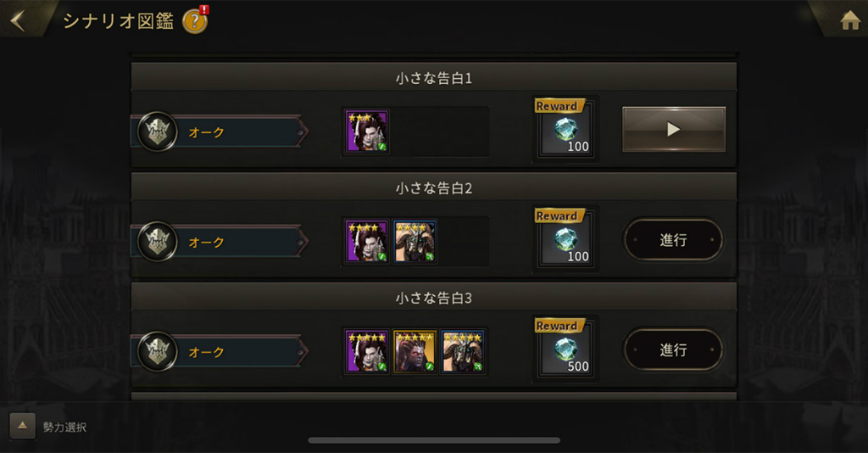Go back using the top-left arrow
Viewport: 868px width, 453px height.
(19, 21)
